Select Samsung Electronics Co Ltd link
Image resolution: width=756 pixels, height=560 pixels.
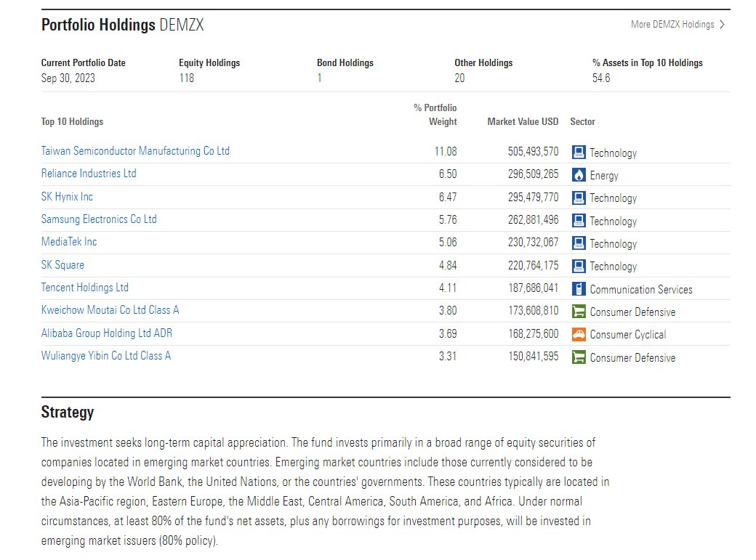pyautogui.click(x=99, y=219)
